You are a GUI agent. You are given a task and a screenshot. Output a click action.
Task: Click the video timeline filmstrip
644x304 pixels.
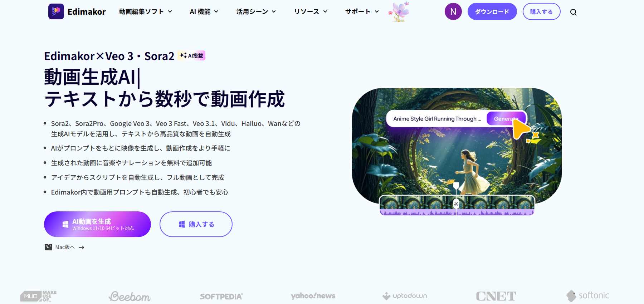click(x=457, y=205)
